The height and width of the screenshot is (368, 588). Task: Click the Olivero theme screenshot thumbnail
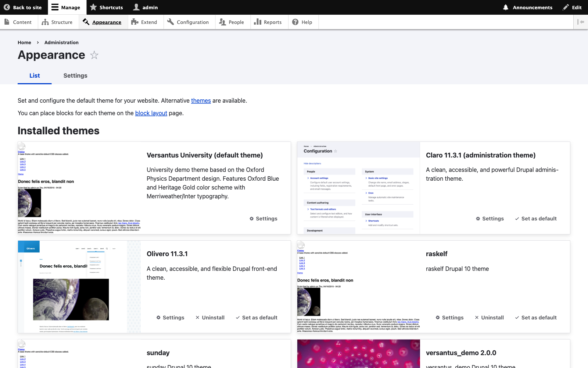[x=79, y=287]
